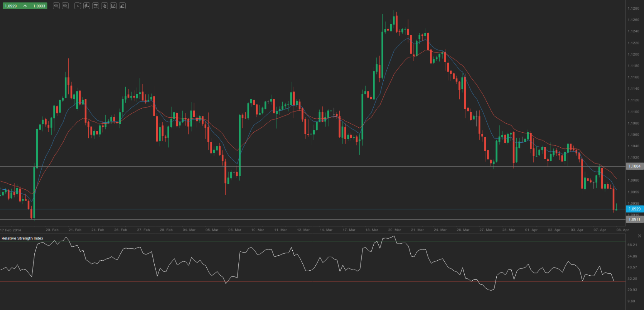Image resolution: width=644 pixels, height=310 pixels.
Task: Open the 4H timeframe selector
Action: click(78, 6)
